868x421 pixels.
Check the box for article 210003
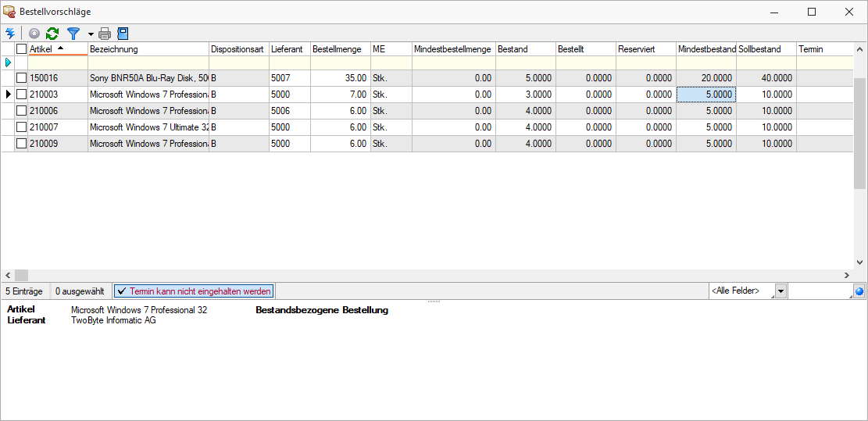pyautogui.click(x=21, y=95)
